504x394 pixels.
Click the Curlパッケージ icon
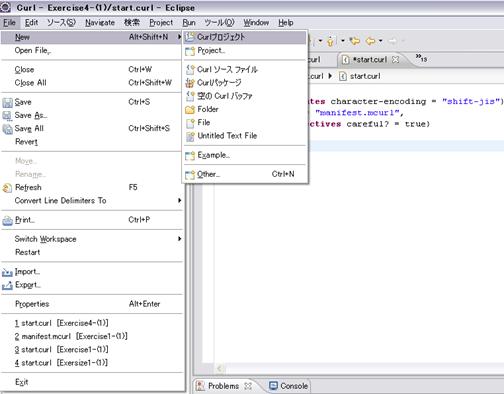[x=190, y=83]
